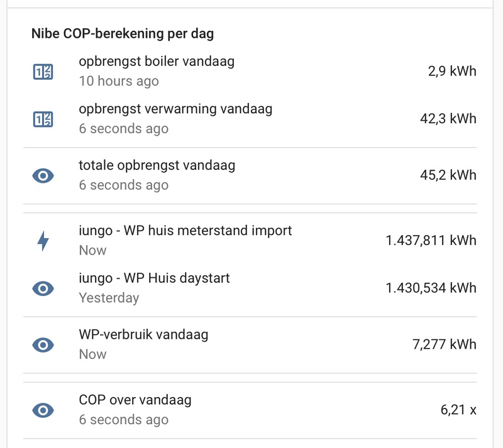Click the eye icon for WP Huis daystart
Screen dimensions: 503x448
pos(43,288)
